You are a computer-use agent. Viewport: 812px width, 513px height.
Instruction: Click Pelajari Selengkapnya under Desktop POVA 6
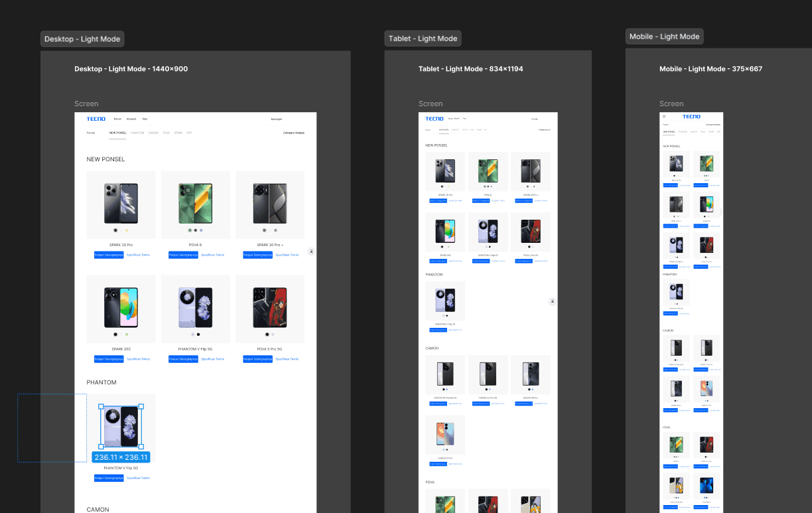183,255
